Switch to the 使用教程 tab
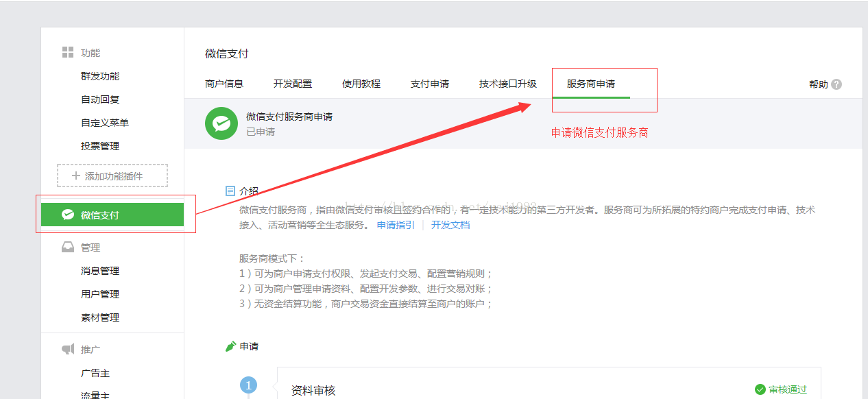868x399 pixels. click(361, 84)
